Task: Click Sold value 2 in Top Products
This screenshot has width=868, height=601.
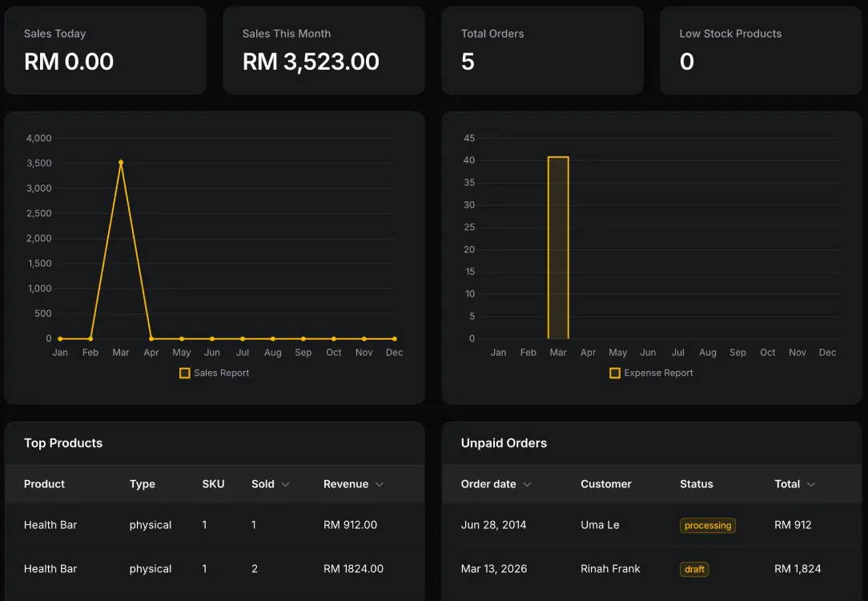Action: click(255, 569)
